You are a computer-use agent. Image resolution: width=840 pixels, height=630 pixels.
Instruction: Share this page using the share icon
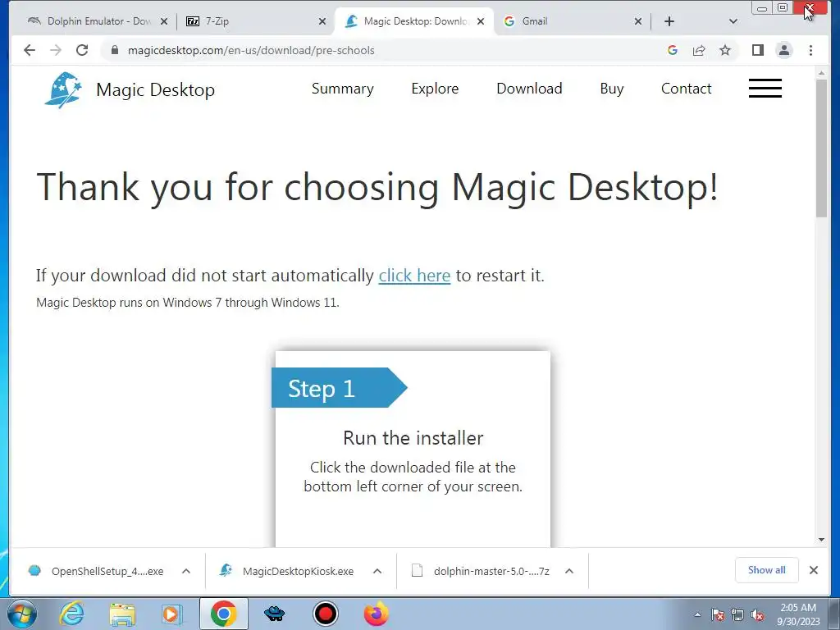click(699, 50)
